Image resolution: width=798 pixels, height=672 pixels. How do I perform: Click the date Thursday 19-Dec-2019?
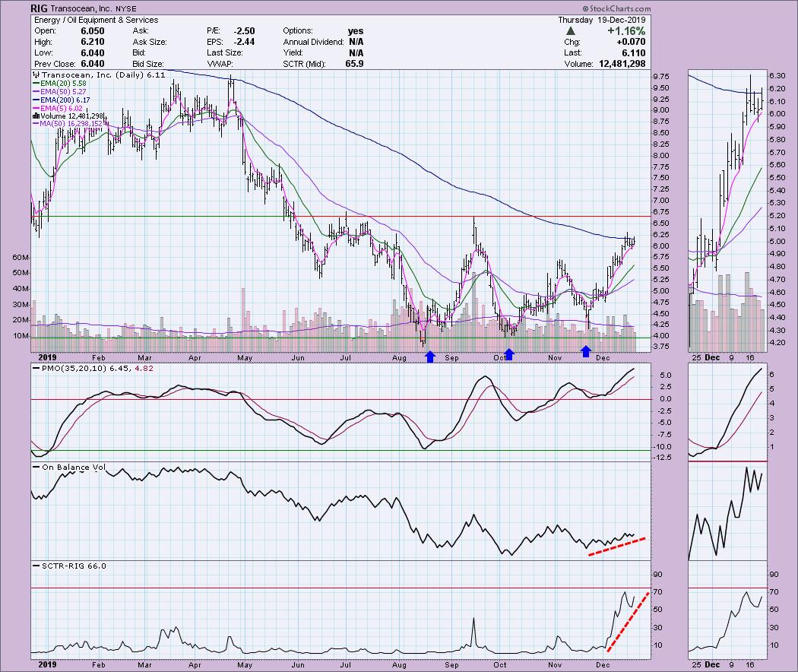pyautogui.click(x=602, y=20)
